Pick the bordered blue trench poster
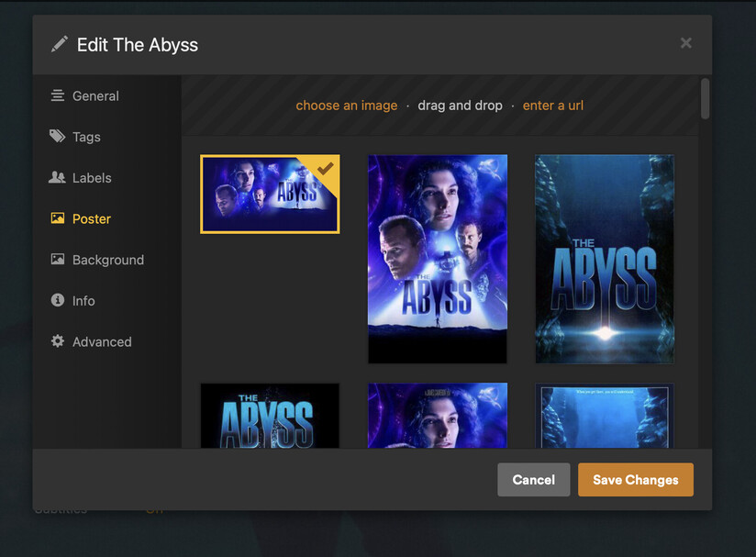The height and width of the screenshot is (557, 756). coord(605,416)
